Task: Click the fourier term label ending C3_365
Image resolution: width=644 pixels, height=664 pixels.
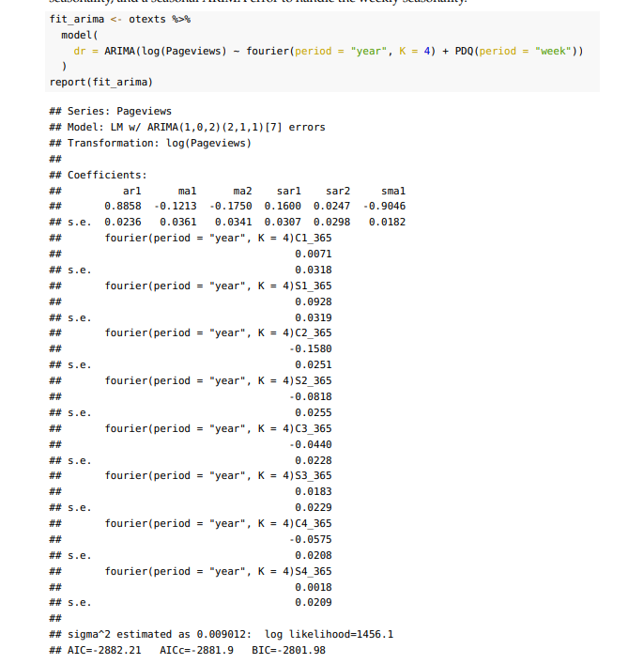Action: click(x=218, y=429)
